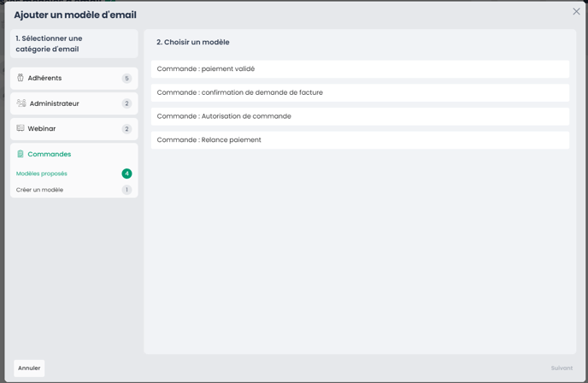The image size is (588, 383).
Task: Click the Webinar category icon
Action: [x=21, y=128]
